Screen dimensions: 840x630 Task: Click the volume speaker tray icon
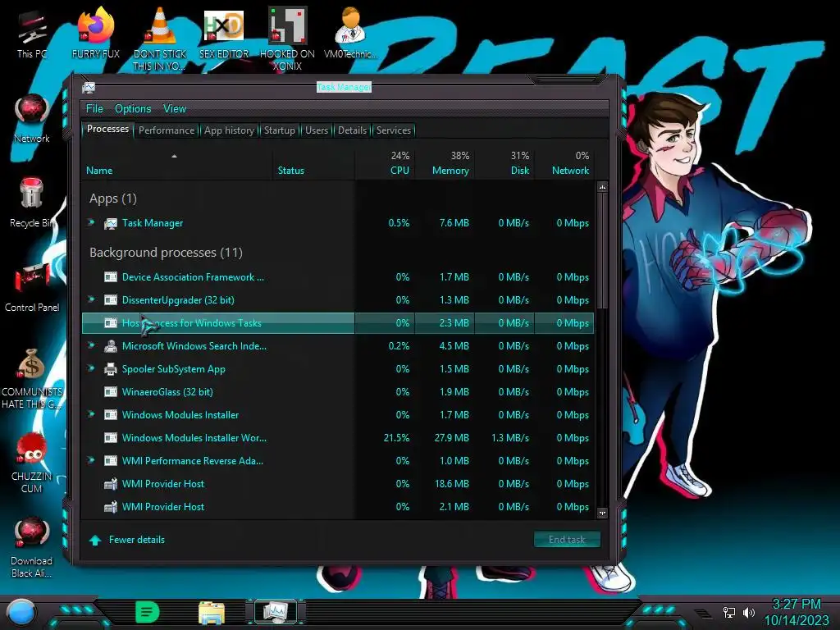[748, 612]
